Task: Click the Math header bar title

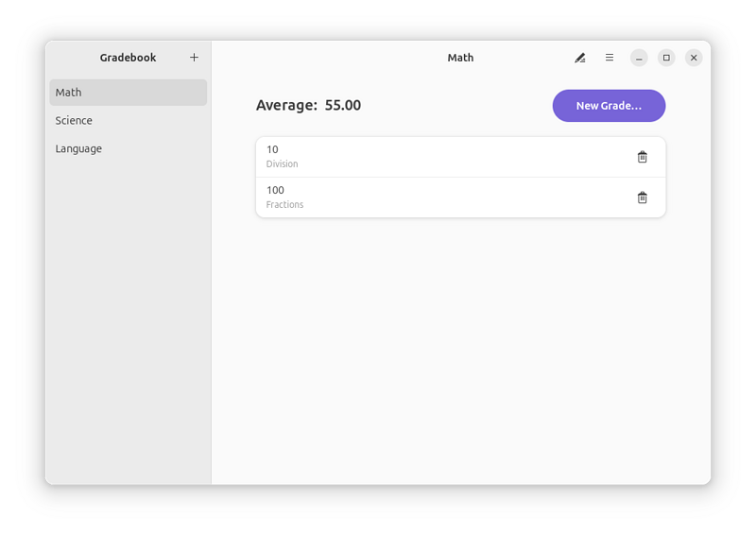Action: click(x=460, y=58)
